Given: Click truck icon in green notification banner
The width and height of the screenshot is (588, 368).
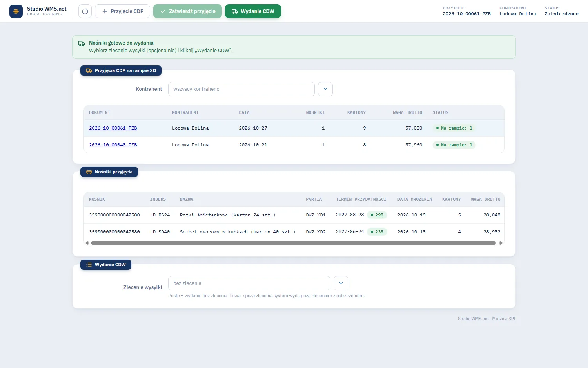Looking at the screenshot, I should (x=82, y=43).
